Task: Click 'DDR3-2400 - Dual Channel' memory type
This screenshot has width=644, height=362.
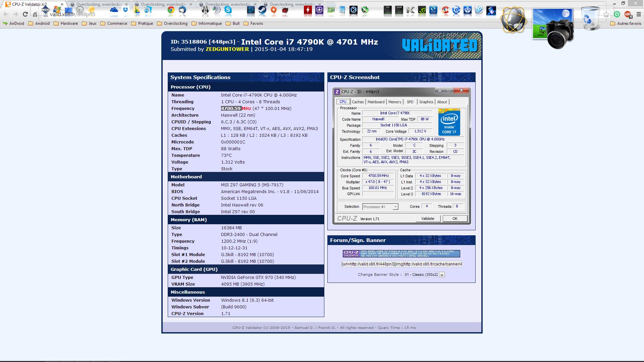Action: click(249, 235)
